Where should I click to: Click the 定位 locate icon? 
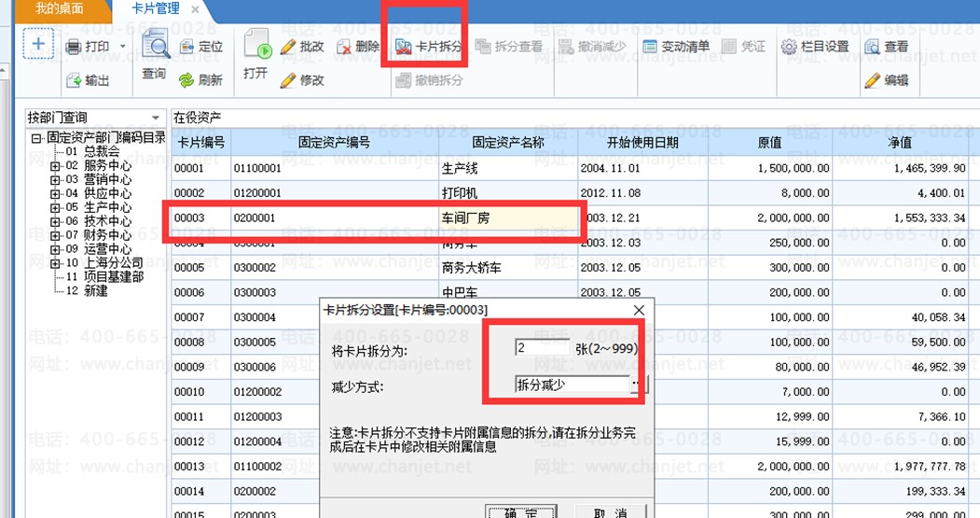click(x=186, y=47)
